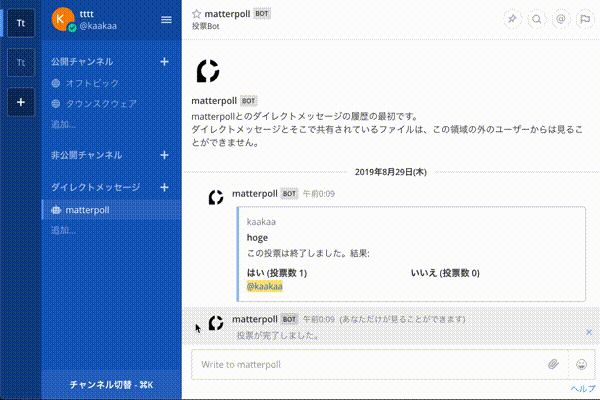Add a new team with plus button

click(x=21, y=102)
